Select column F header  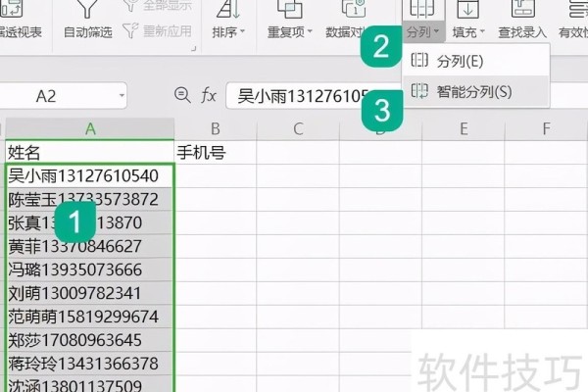(x=547, y=128)
